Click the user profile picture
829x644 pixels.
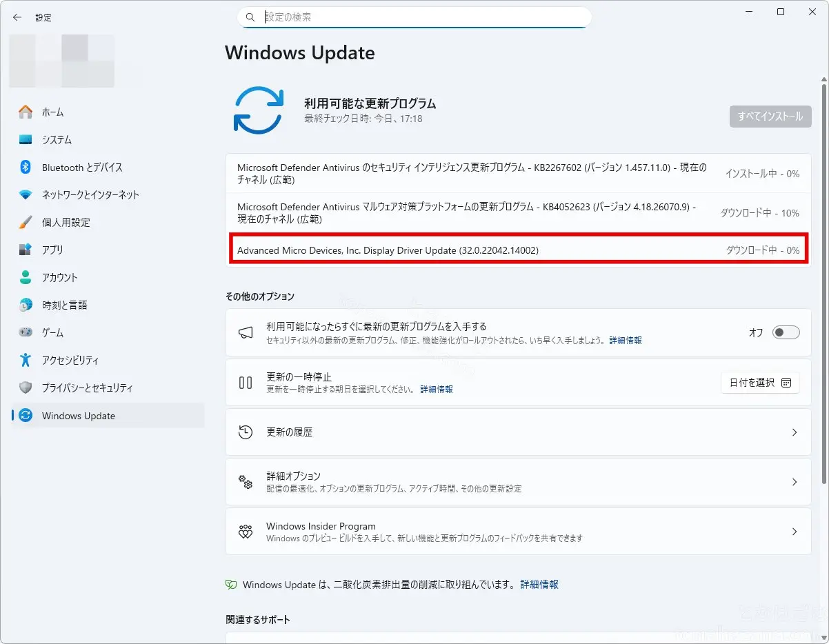(62, 61)
